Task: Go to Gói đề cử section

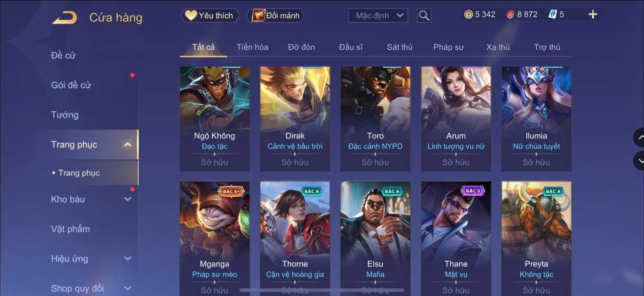Action: point(71,85)
